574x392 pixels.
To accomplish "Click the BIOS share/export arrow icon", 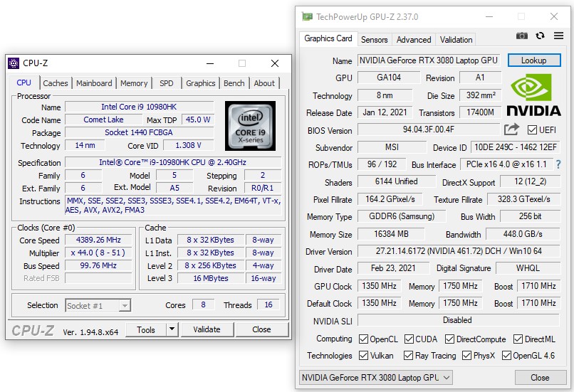I will pos(511,129).
